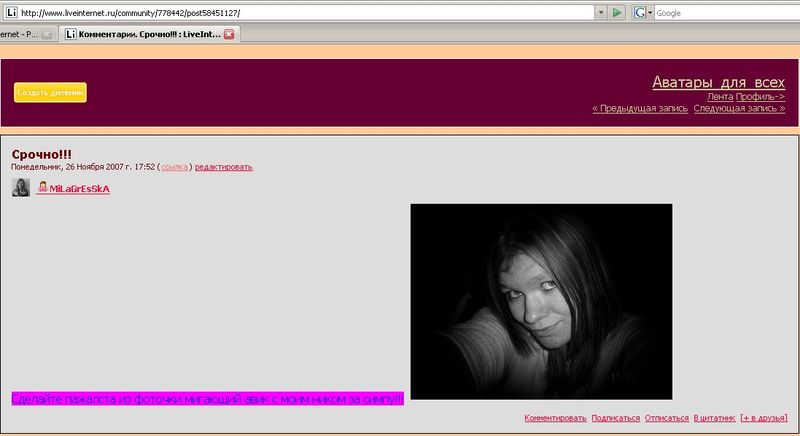This screenshot has height=436, width=800.
Task: Click the редактировать link
Action: 224,167
